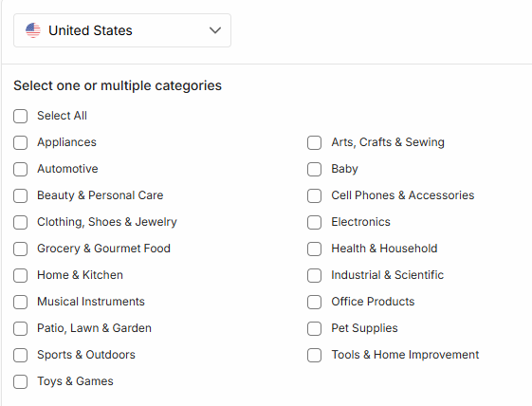This screenshot has height=406, width=532.
Task: Check the Select All checkbox
Action: pos(20,116)
